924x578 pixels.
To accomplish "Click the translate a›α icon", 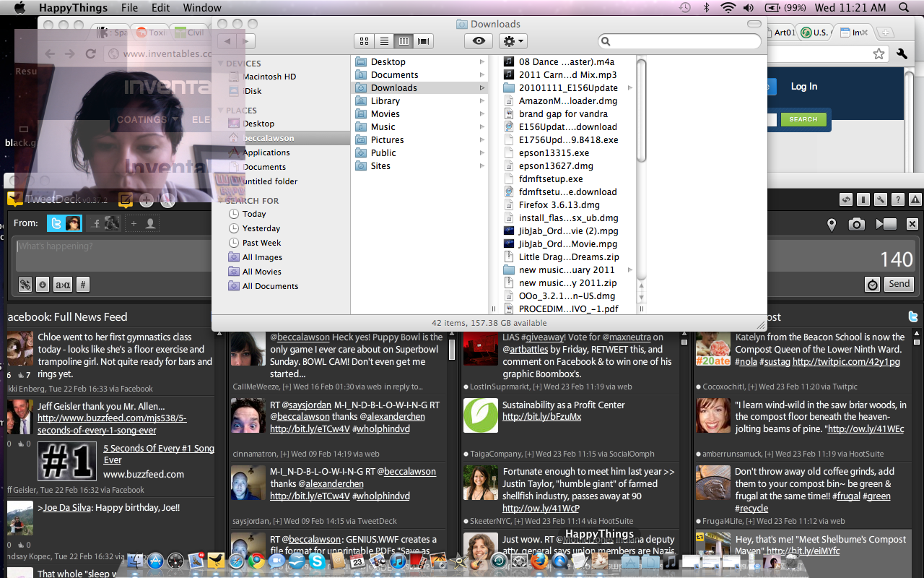I will 63,285.
